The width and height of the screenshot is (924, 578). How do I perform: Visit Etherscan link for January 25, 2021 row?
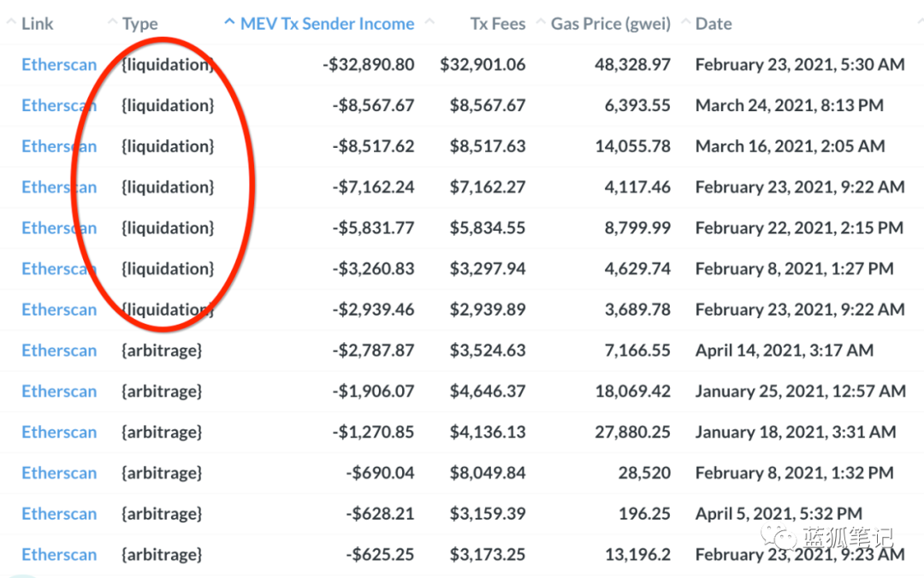pyautogui.click(x=59, y=392)
